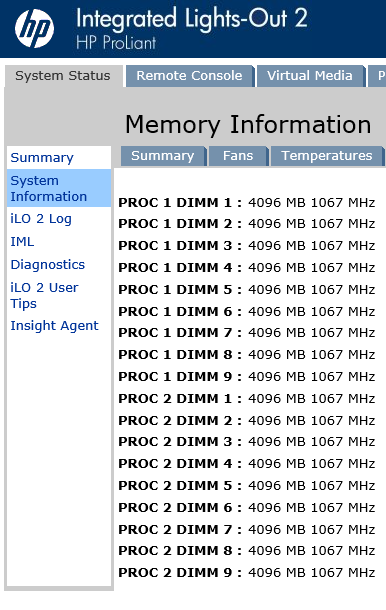Image resolution: width=386 pixels, height=610 pixels.
Task: Select the PROC 2 DIMM 4 row
Action: click(247, 464)
